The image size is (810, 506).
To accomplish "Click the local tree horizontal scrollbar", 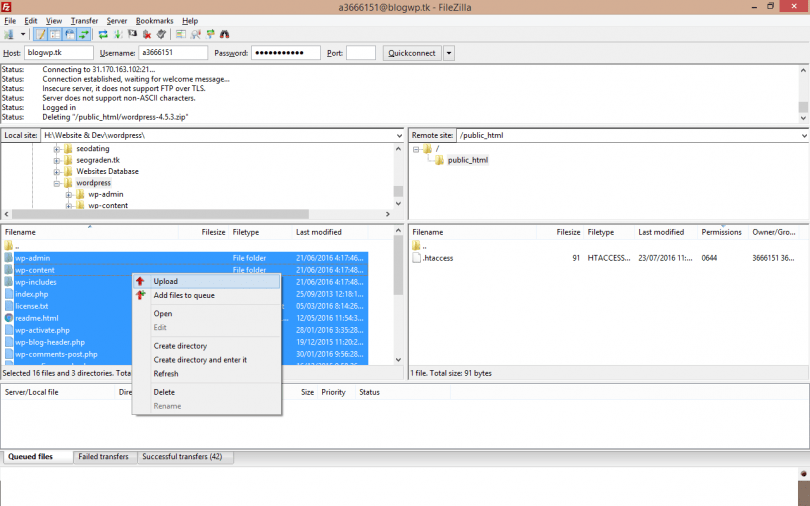I will coord(197,214).
